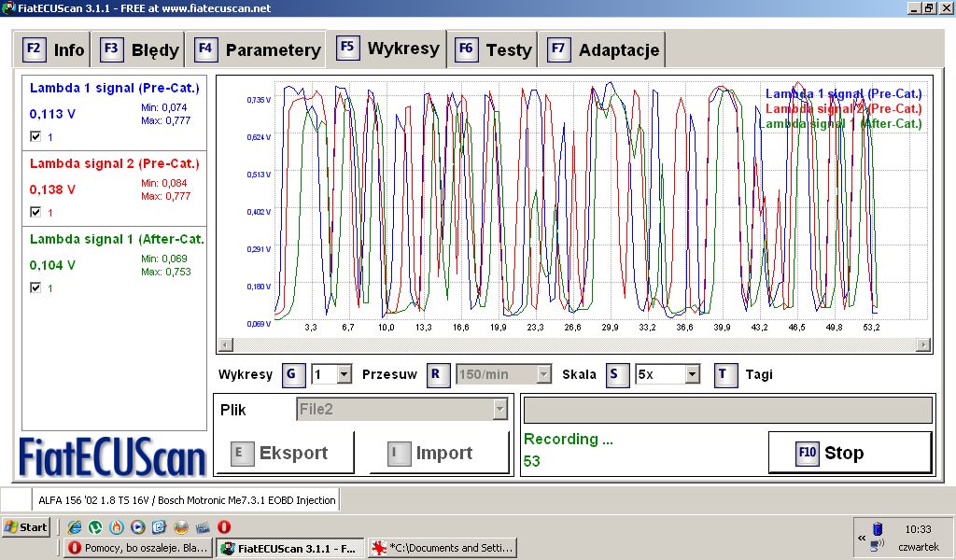Toggle the Lambda signal 2 (Pre-Cat.) checkbox

(35, 213)
